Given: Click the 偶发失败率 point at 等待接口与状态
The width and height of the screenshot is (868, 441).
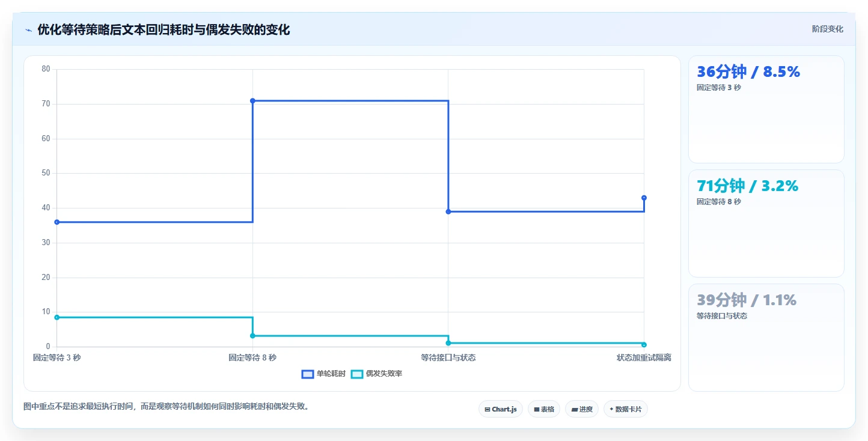Looking at the screenshot, I should coord(448,343).
